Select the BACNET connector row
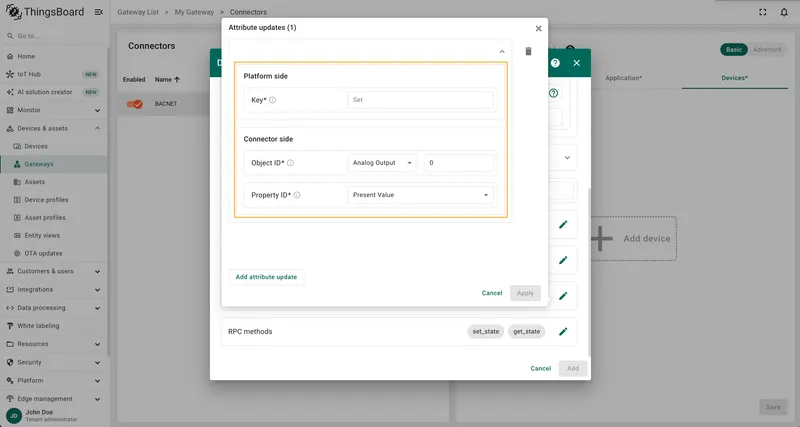 [x=166, y=104]
